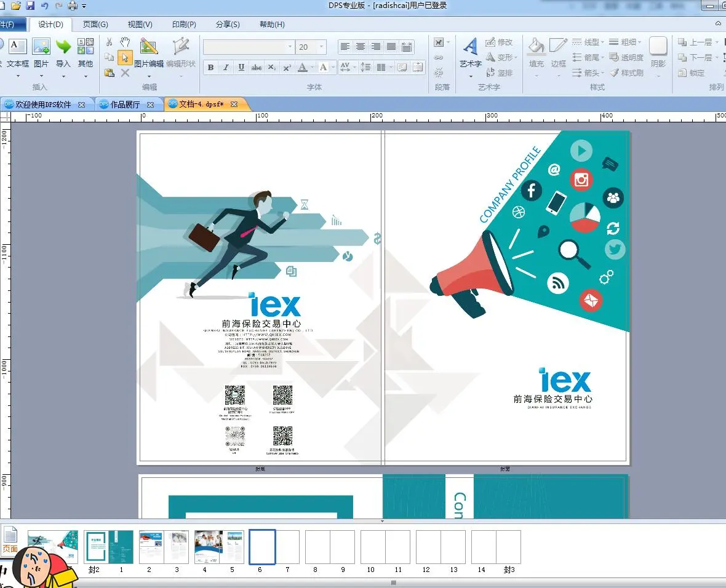Expand the font name combo box
This screenshot has height=588, width=726.
click(290, 47)
